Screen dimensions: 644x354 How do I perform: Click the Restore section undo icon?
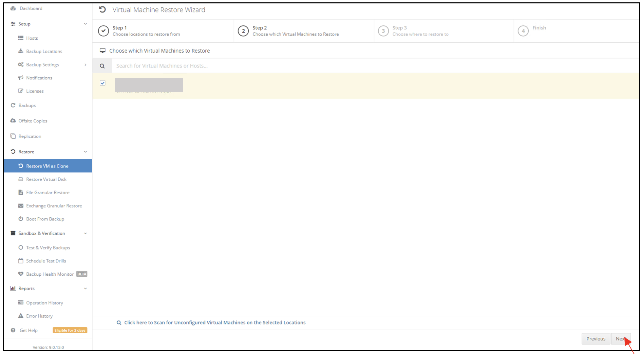coord(13,152)
